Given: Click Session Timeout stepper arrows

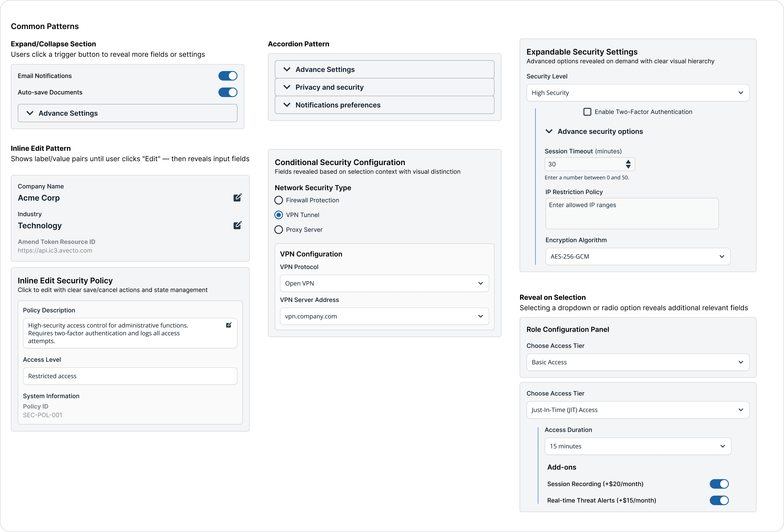Looking at the screenshot, I should tap(628, 164).
